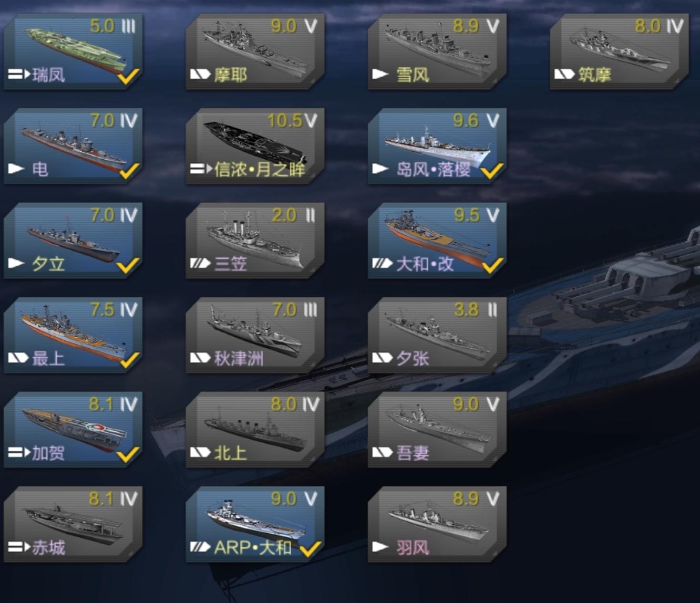Click the carrier class icon beside 赤城
Screen dimensions: 700x603
(19, 547)
